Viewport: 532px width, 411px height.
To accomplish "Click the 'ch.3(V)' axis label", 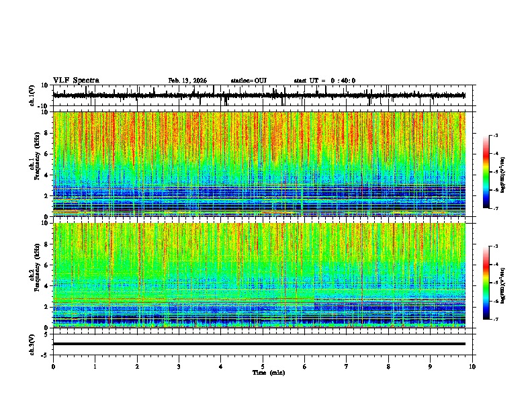I will (x=32, y=345).
